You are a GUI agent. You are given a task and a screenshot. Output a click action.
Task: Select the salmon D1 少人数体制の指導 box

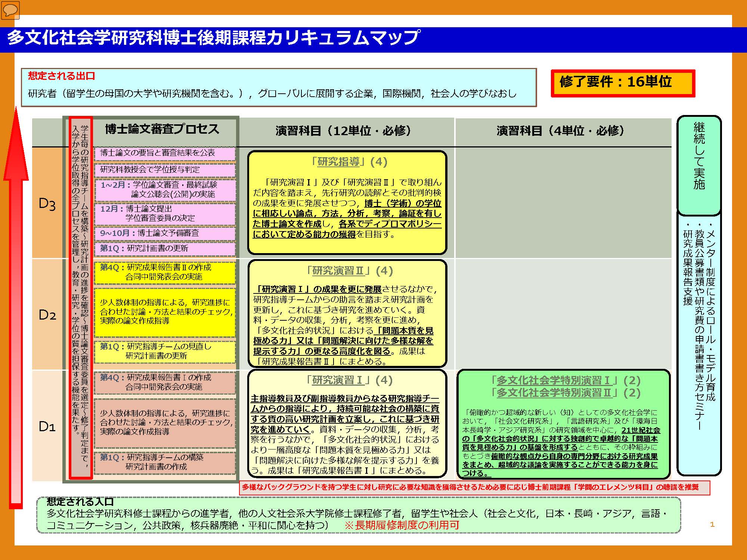165,423
